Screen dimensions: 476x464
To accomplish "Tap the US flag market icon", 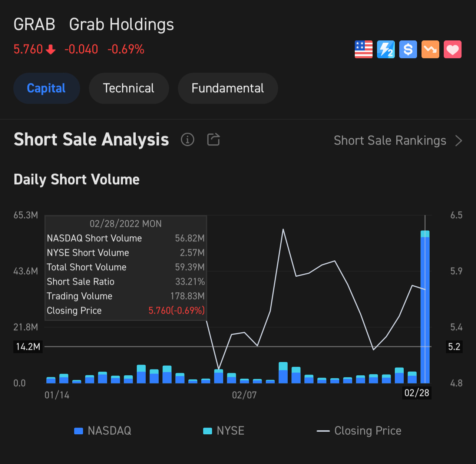I will pyautogui.click(x=364, y=49).
